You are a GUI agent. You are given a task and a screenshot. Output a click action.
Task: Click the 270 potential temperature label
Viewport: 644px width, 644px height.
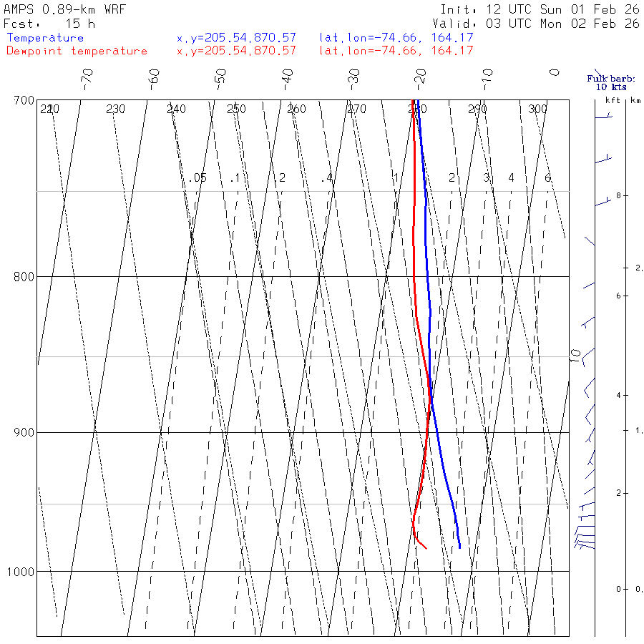[356, 109]
